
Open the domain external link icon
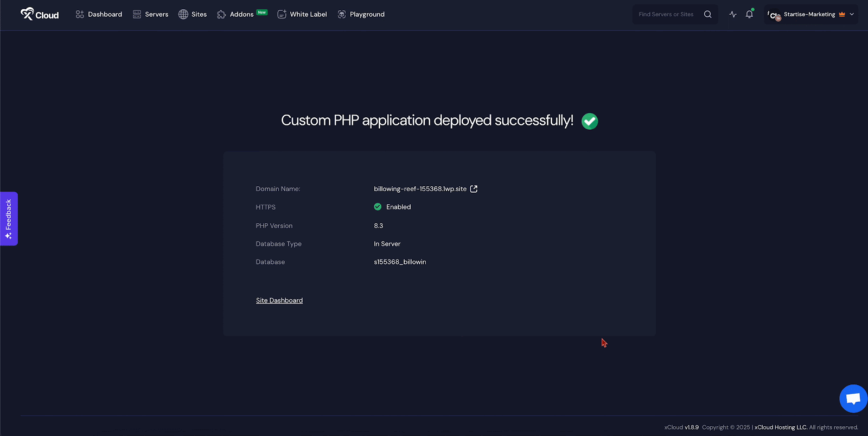click(x=474, y=189)
